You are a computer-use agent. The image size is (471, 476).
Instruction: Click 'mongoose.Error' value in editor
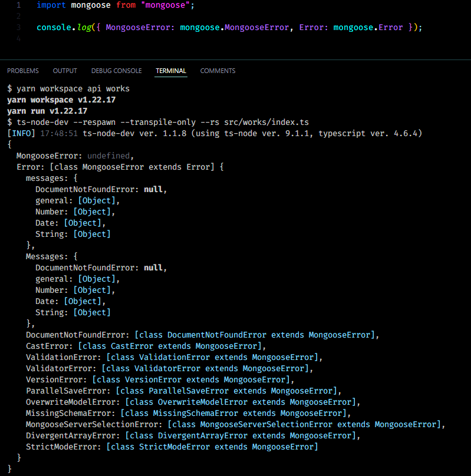(368, 27)
